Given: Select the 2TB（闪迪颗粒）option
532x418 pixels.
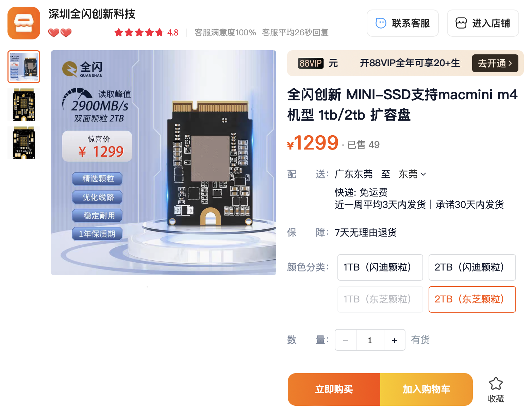Looking at the screenshot, I should pos(472,267).
